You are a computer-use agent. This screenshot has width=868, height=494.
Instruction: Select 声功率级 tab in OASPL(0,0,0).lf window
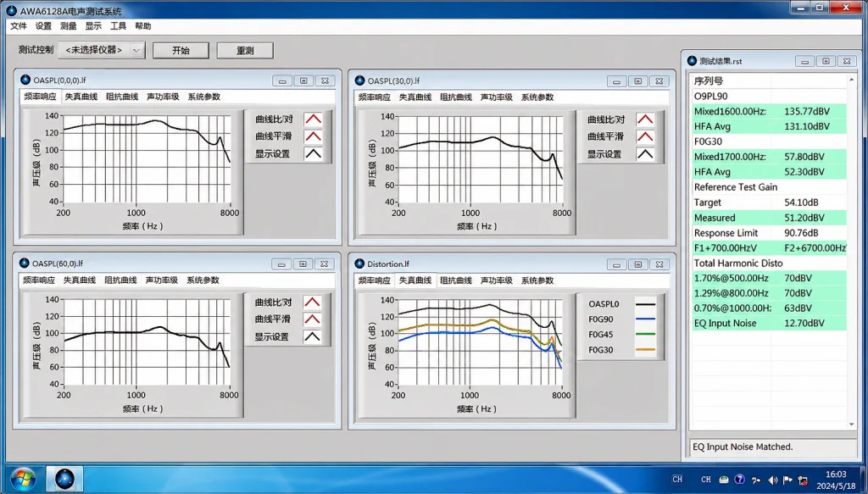coord(163,97)
